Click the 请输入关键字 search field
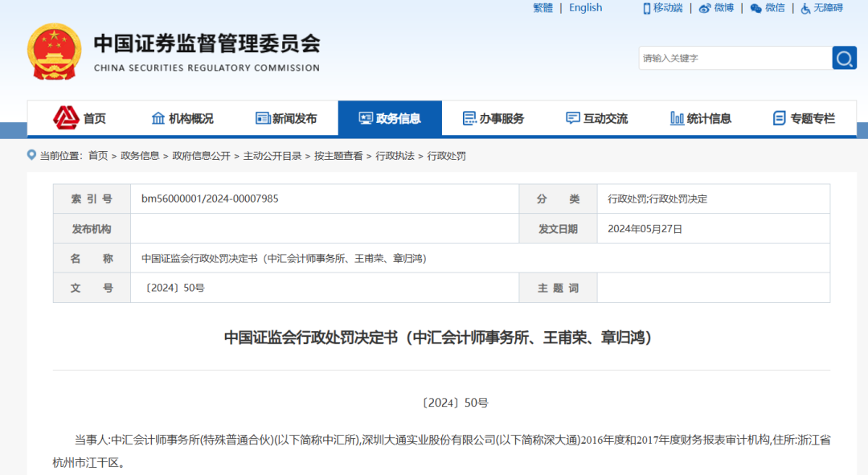Viewport: 868px width, 475px height. tap(735, 58)
